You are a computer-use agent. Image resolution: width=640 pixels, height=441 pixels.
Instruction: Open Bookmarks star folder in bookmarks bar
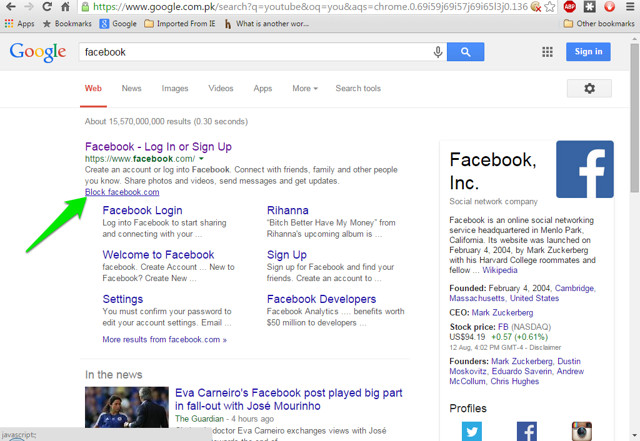[67, 24]
